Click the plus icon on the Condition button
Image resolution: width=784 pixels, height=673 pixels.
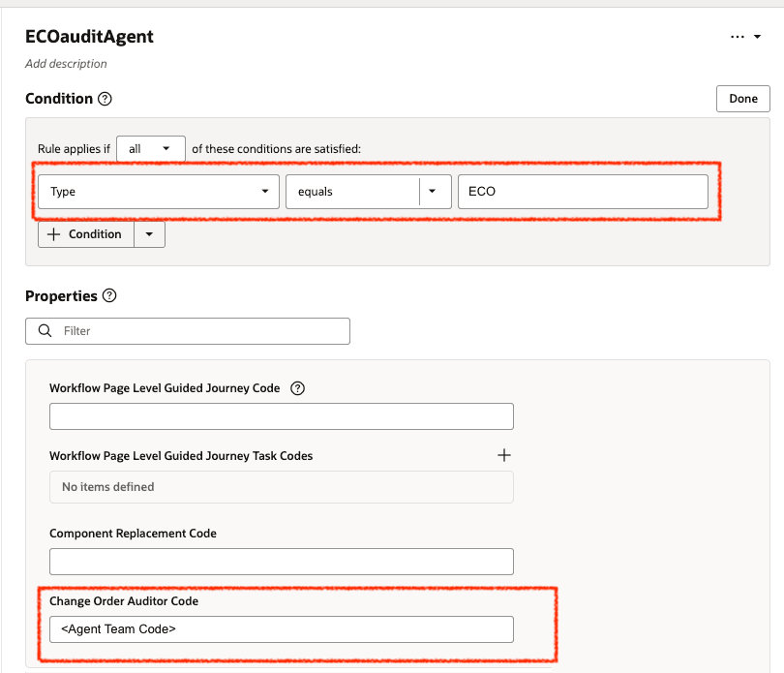(54, 233)
